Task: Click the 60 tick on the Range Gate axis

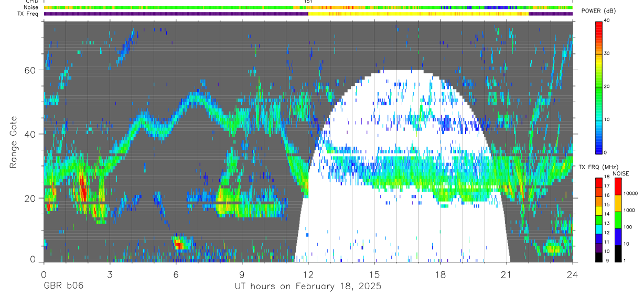Action: [x=30, y=70]
